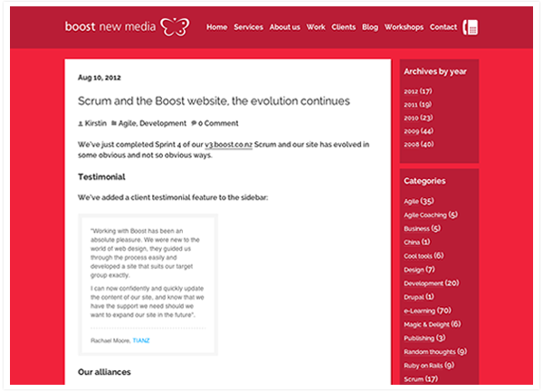
Task: Select Agile (35) category in sidebar
Action: click(419, 201)
